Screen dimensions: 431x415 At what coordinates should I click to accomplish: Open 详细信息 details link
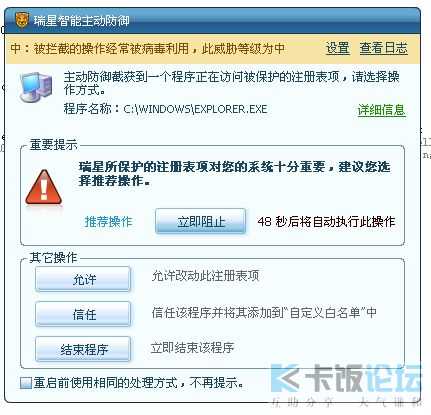[x=382, y=110]
